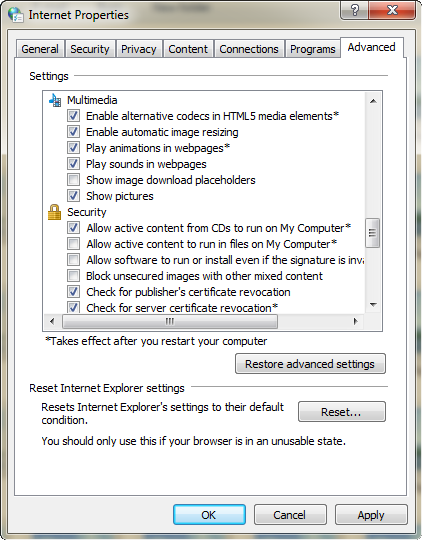Screen dimensions: 423x541
Task: Disable Enable automatic image resizing
Action: [73, 132]
